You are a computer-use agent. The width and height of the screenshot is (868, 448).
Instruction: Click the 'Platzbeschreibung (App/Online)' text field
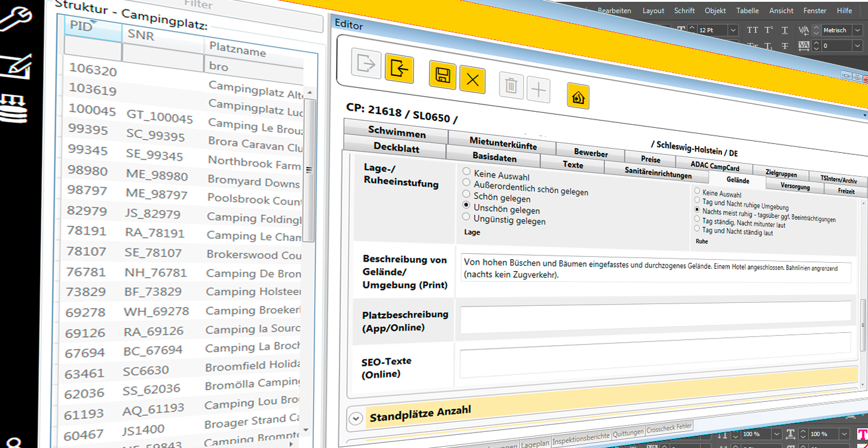click(x=655, y=313)
